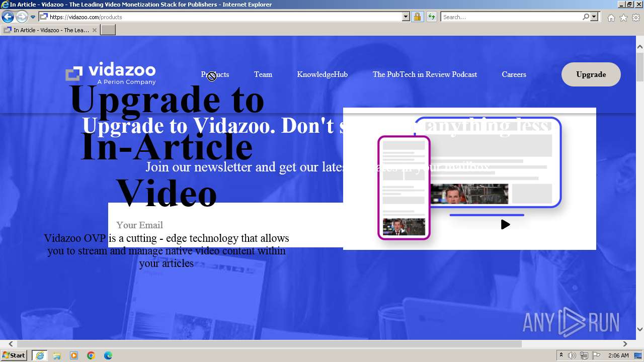Viewport: 644px width, 362px height.
Task: Open the Home page icon
Action: 611,18
